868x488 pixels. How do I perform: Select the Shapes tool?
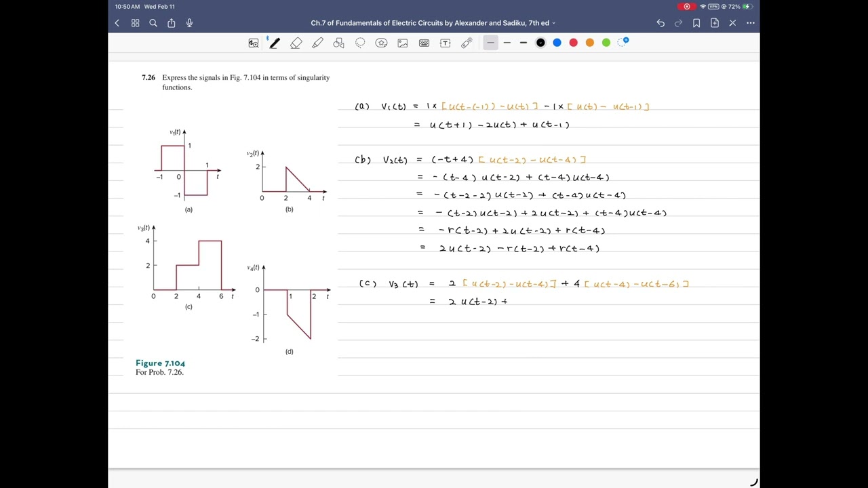[x=338, y=43]
